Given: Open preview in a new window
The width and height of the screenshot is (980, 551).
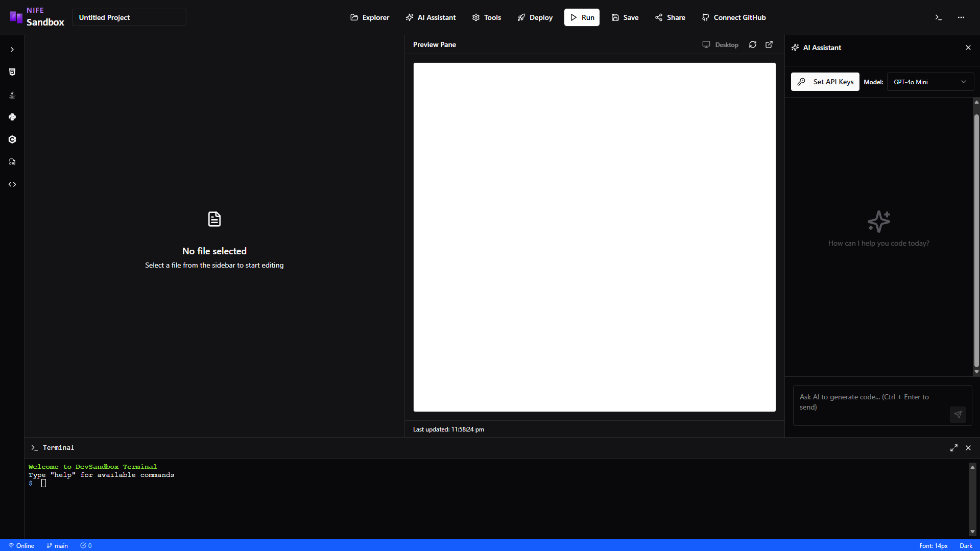Looking at the screenshot, I should [769, 45].
